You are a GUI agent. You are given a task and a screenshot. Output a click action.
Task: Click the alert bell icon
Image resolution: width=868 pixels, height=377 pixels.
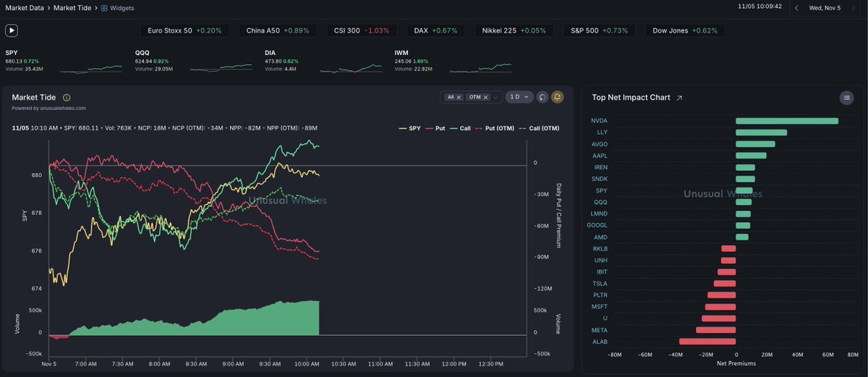558,97
